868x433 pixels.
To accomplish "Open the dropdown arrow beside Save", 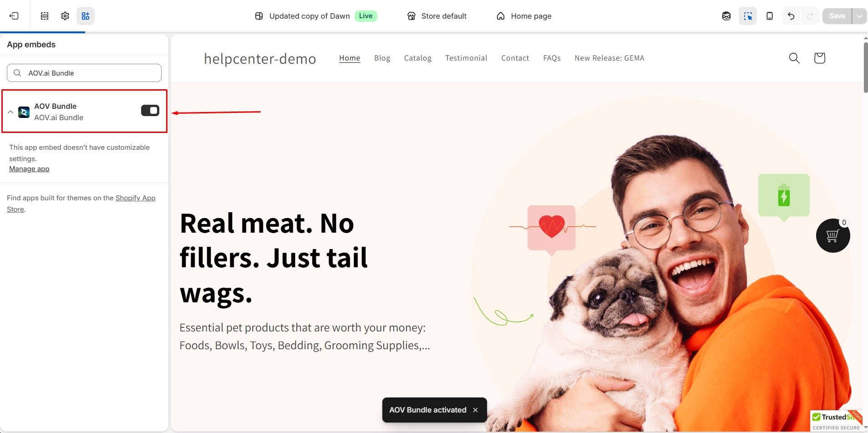I will click(x=859, y=16).
